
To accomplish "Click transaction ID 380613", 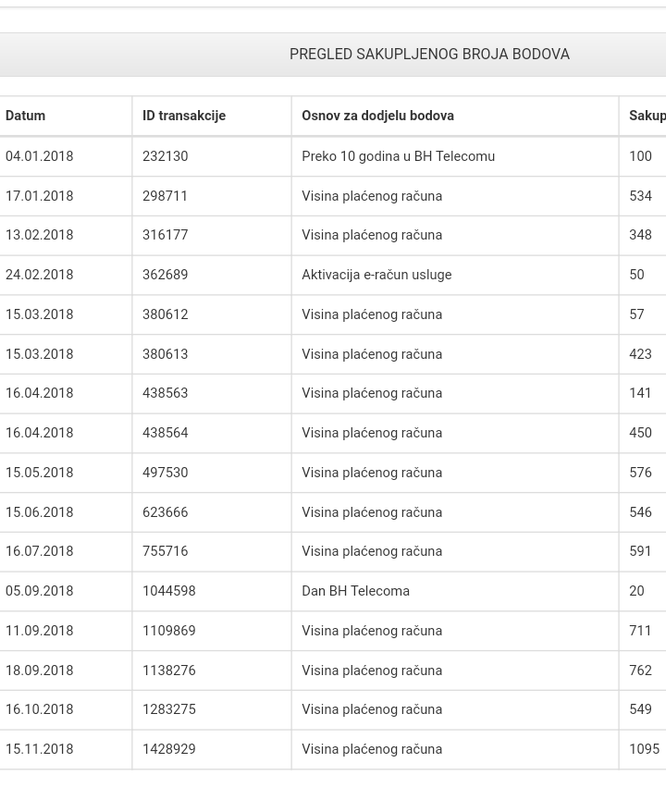I will click(x=165, y=354).
